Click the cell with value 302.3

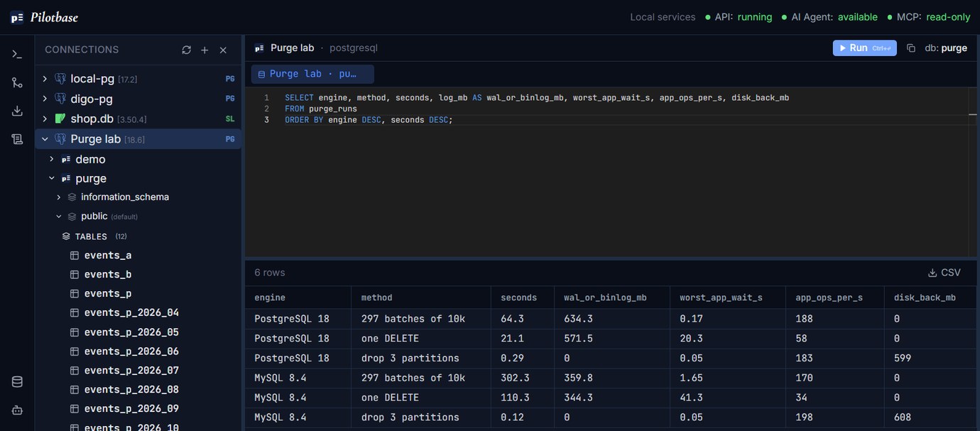(523, 378)
